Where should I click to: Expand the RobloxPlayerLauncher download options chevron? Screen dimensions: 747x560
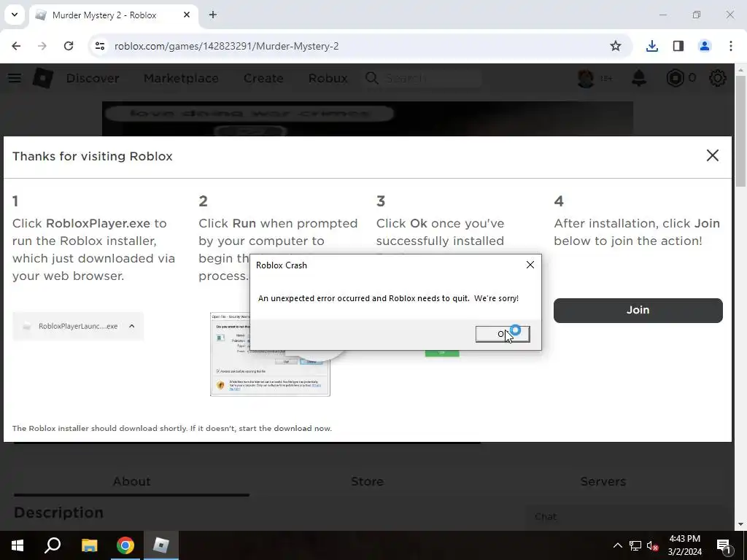[132, 326]
